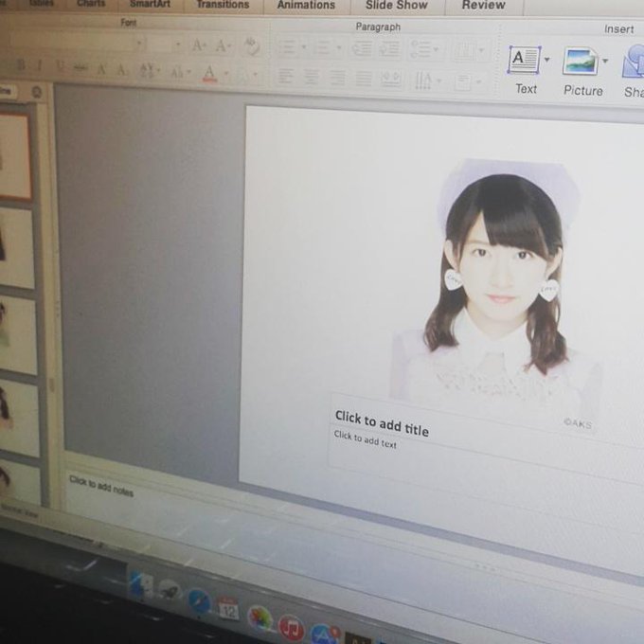Launch Safari from the Dock
Viewport: 644px width, 644px height.
point(199,601)
